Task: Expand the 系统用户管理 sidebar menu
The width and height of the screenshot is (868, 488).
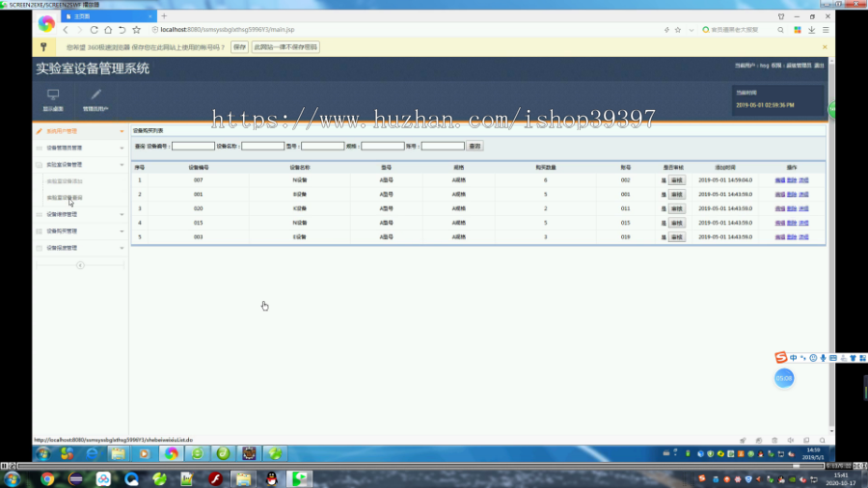Action: (80, 131)
